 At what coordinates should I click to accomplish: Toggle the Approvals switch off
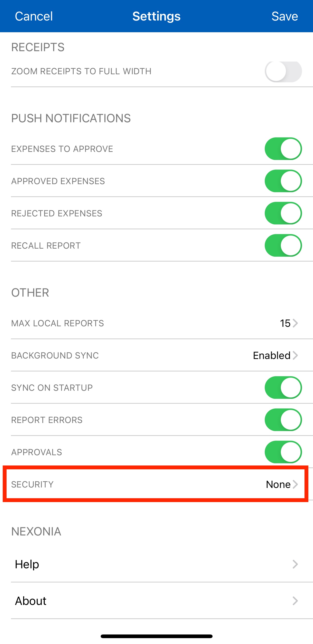coord(283,452)
